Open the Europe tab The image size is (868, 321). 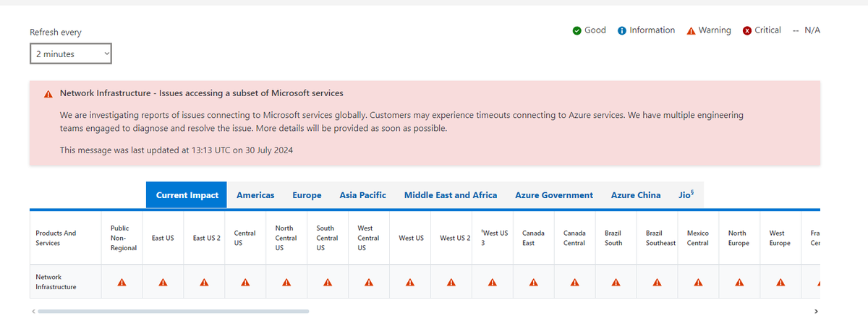click(x=307, y=195)
